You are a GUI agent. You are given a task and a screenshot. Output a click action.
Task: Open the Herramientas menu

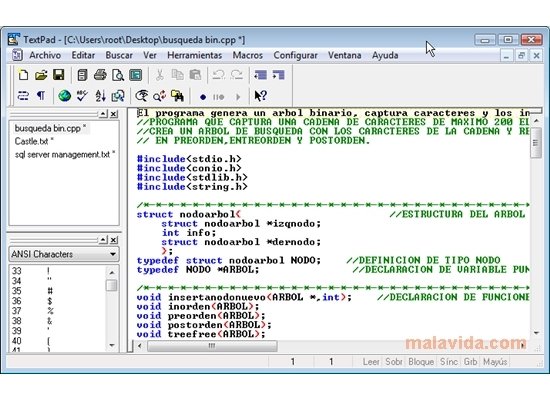pos(195,55)
